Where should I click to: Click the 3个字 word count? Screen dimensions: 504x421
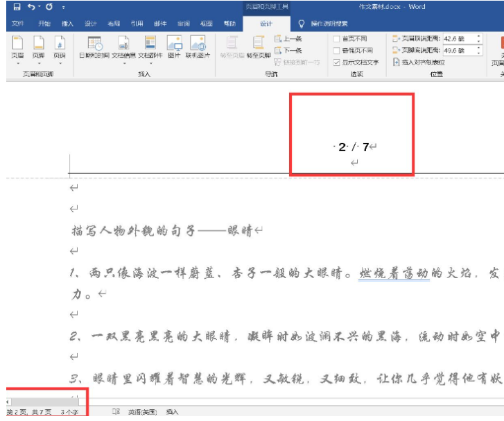coord(69,412)
